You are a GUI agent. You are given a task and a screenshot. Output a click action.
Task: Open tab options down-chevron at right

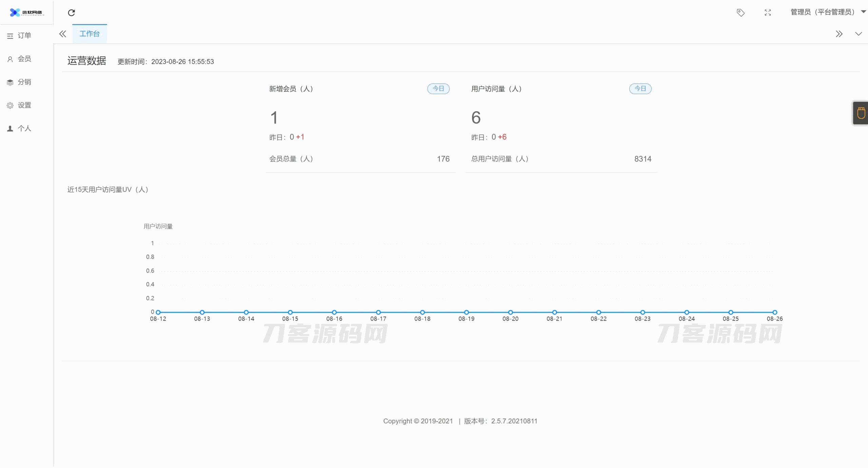[858, 34]
